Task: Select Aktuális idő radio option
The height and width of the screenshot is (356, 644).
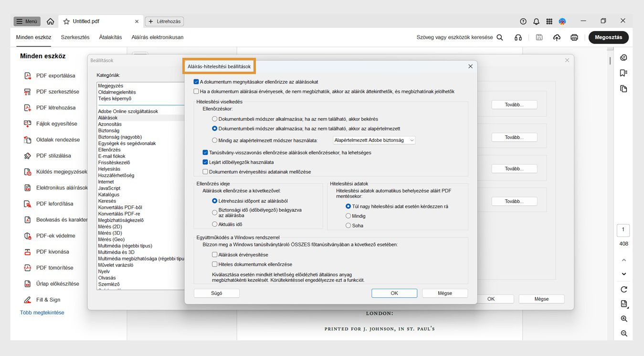Action: 215,224
